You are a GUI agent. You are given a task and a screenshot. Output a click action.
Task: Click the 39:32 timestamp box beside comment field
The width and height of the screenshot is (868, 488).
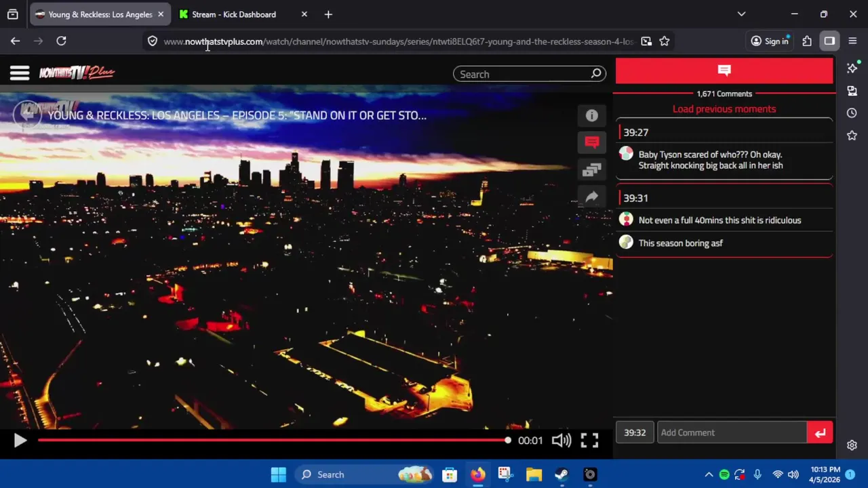click(635, 432)
